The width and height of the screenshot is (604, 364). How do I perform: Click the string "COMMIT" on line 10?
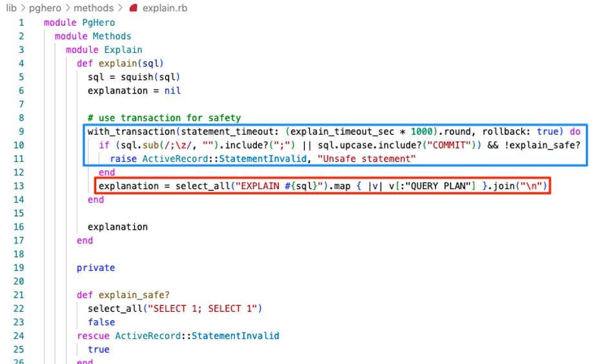(449, 145)
